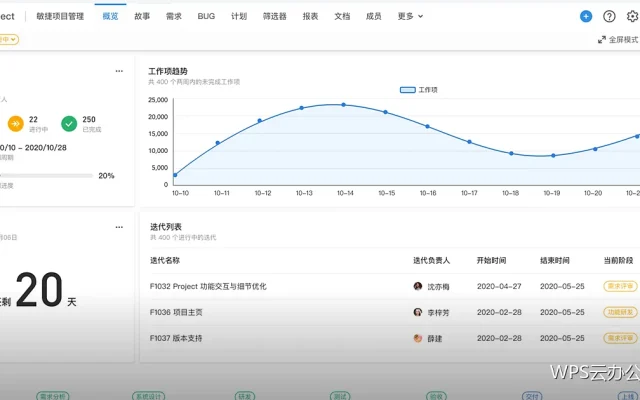Click the 敏捷项目管理 project name
Screen dimensions: 640x400
pyautogui.click(x=60, y=16)
